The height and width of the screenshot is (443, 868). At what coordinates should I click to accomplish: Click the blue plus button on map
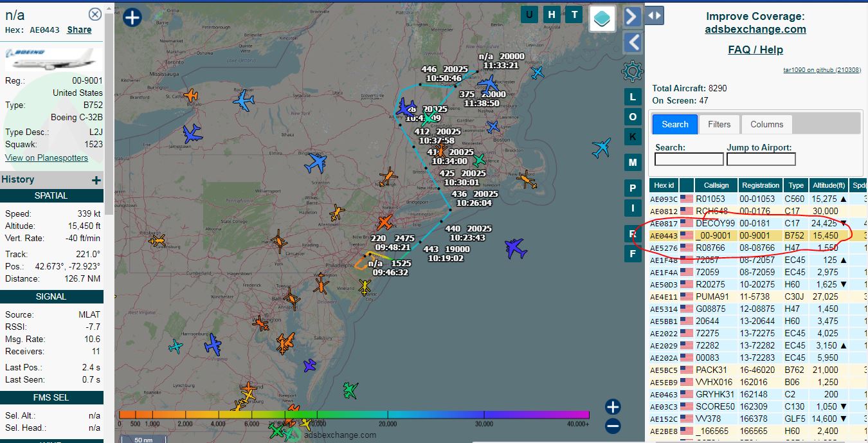coord(132,17)
